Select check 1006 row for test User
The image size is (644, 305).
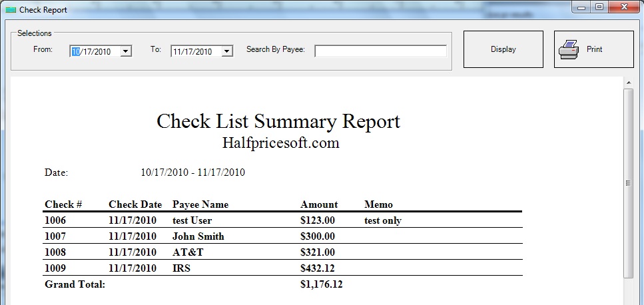[x=192, y=220]
